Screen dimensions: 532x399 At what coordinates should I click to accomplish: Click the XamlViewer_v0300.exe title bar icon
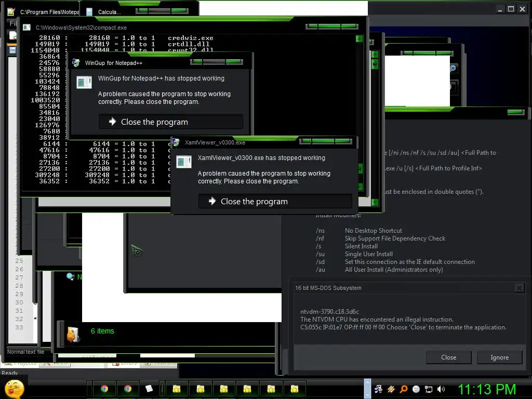(x=176, y=142)
